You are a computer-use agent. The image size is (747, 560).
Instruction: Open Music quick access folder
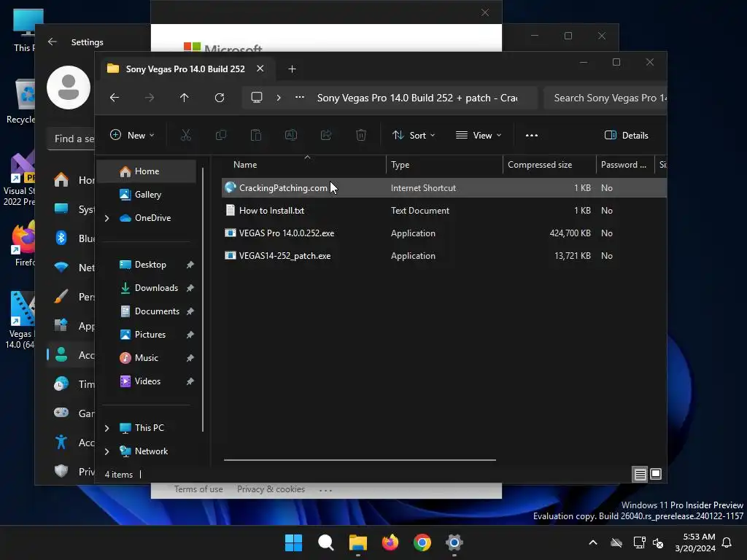146,358
